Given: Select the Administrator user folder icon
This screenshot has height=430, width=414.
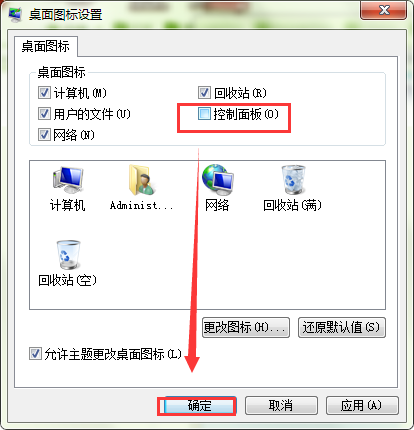Looking at the screenshot, I should (x=142, y=180).
